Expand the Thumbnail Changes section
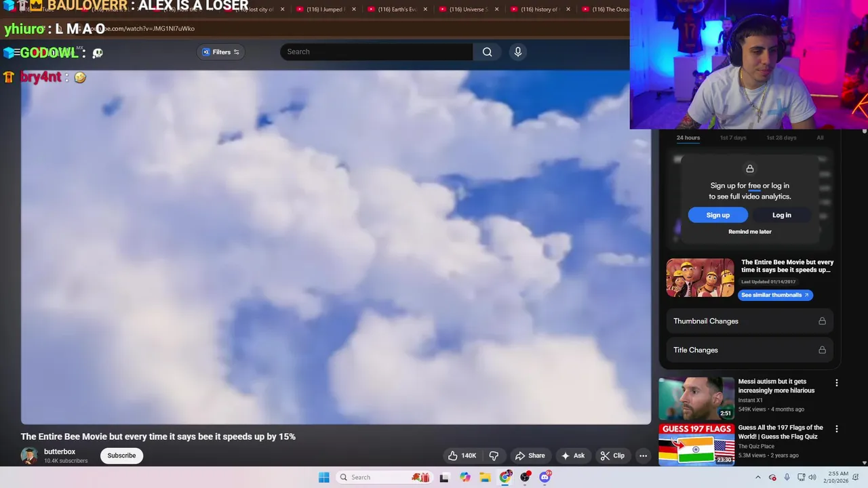This screenshot has height=488, width=868. click(749, 321)
